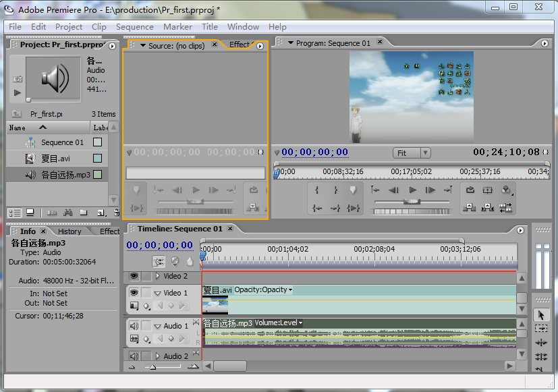Hide the Video 1 track output
This screenshot has height=392, width=558.
133,293
